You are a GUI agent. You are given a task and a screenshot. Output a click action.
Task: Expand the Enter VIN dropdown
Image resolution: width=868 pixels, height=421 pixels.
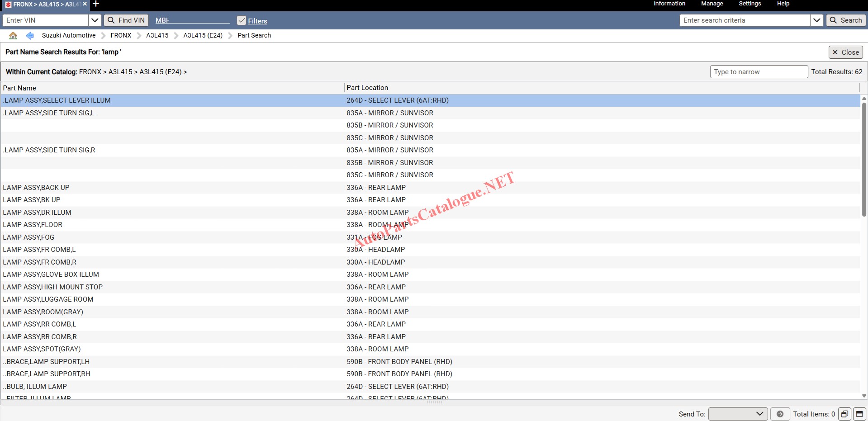(x=95, y=20)
